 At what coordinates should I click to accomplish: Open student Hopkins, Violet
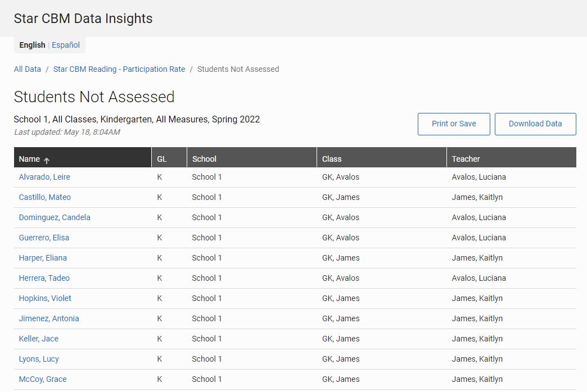tap(45, 298)
